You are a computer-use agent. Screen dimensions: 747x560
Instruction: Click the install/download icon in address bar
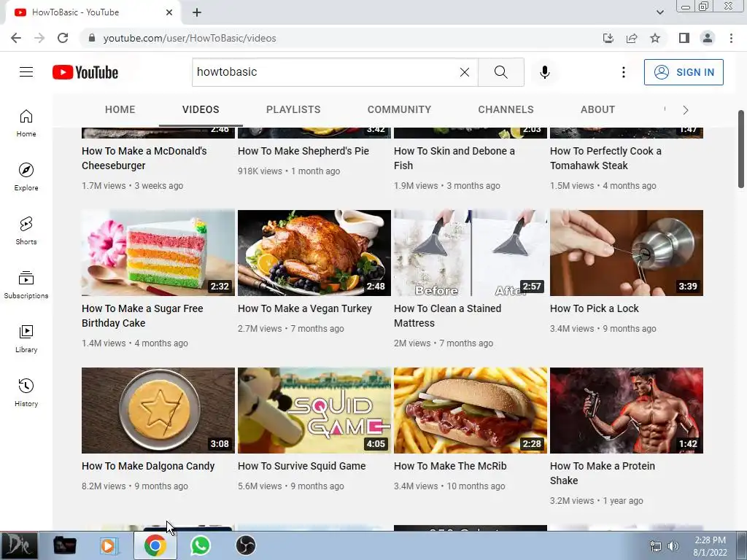click(x=608, y=38)
